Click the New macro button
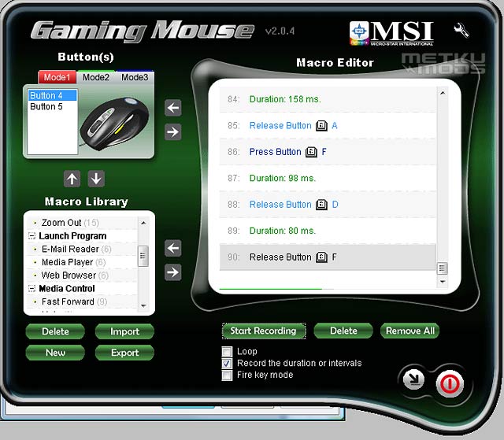Image resolution: width=504 pixels, height=440 pixels. coord(55,353)
